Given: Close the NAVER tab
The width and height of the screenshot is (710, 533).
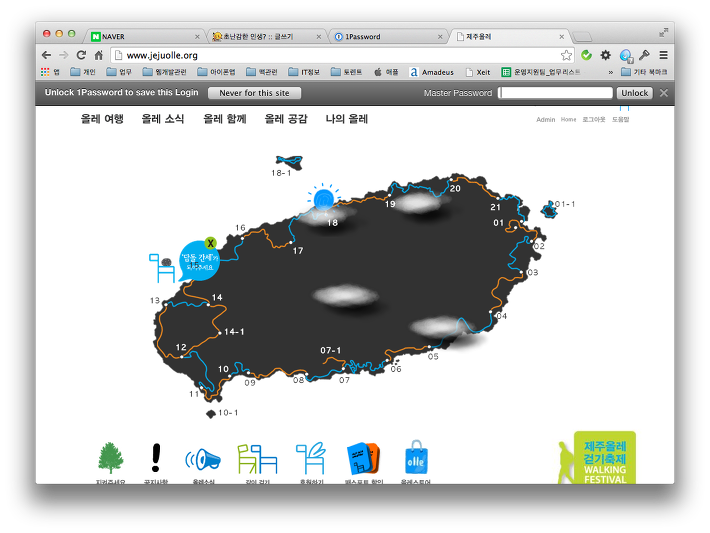Looking at the screenshot, I should click(x=197, y=37).
